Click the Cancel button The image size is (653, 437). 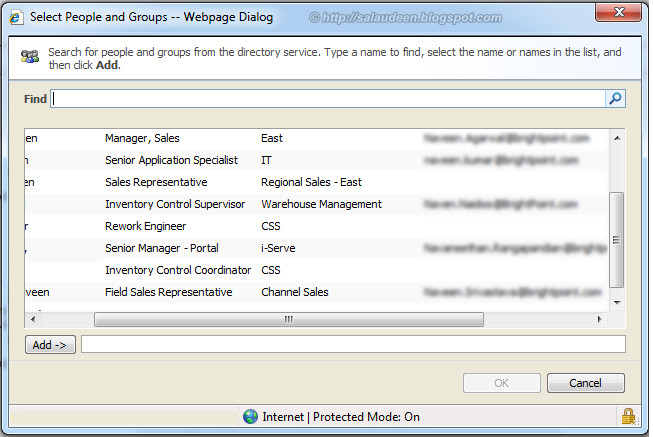click(x=585, y=383)
